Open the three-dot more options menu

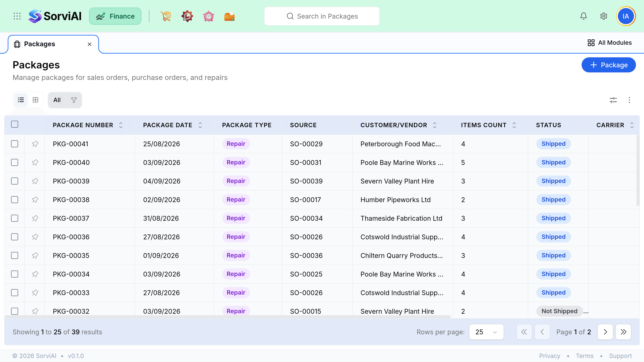tap(629, 100)
